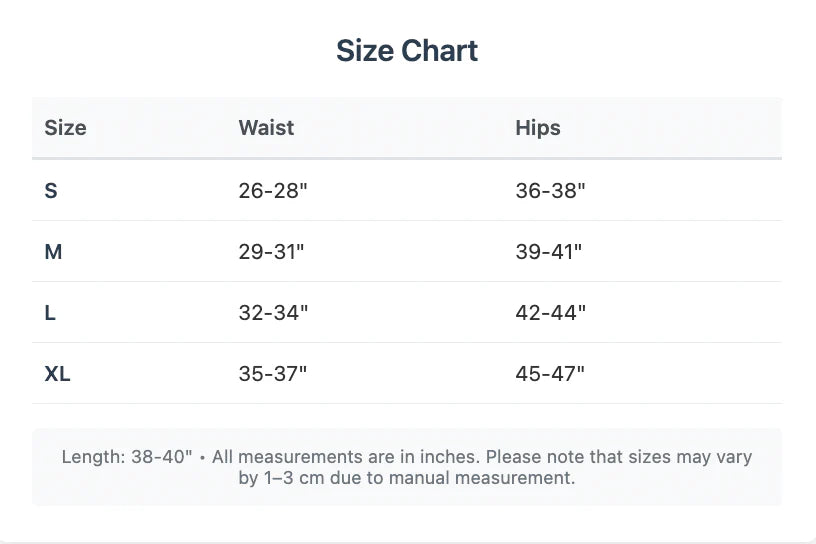The width and height of the screenshot is (816, 544).
Task: Click the "Please note that sizes may vary" text
Action: (618, 457)
